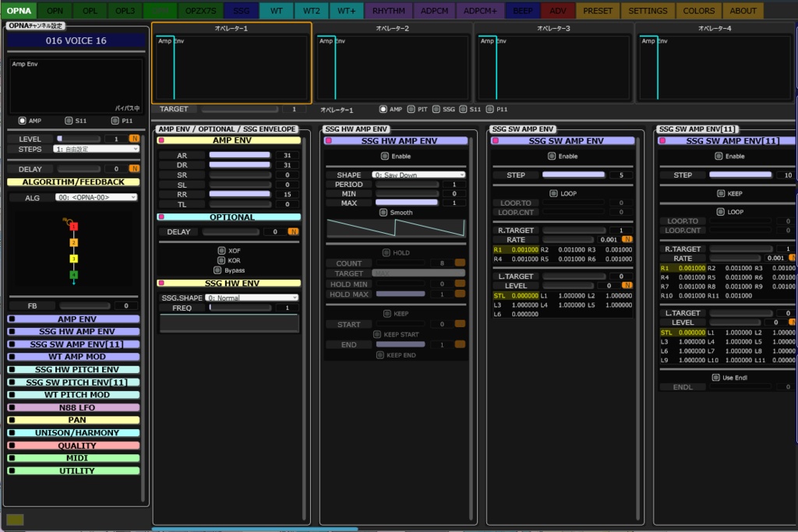Screen dimensions: 798x532
Task: Enable the KOR checkbox
Action: tap(221, 260)
